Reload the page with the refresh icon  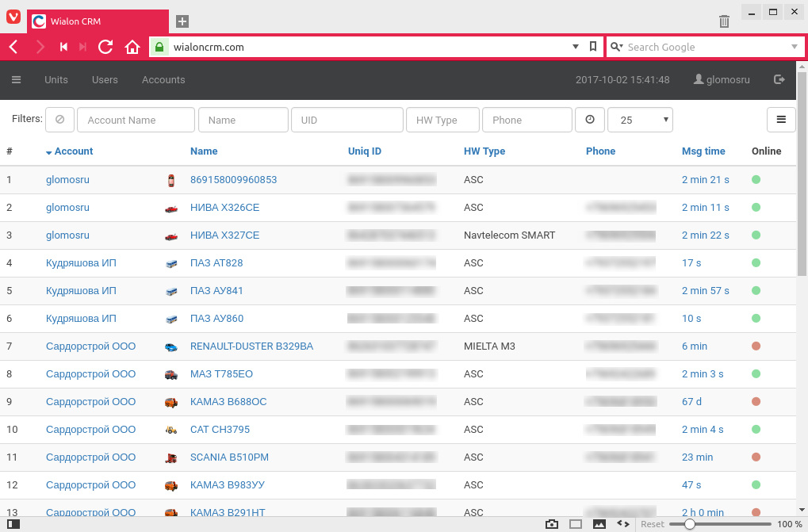(x=105, y=48)
